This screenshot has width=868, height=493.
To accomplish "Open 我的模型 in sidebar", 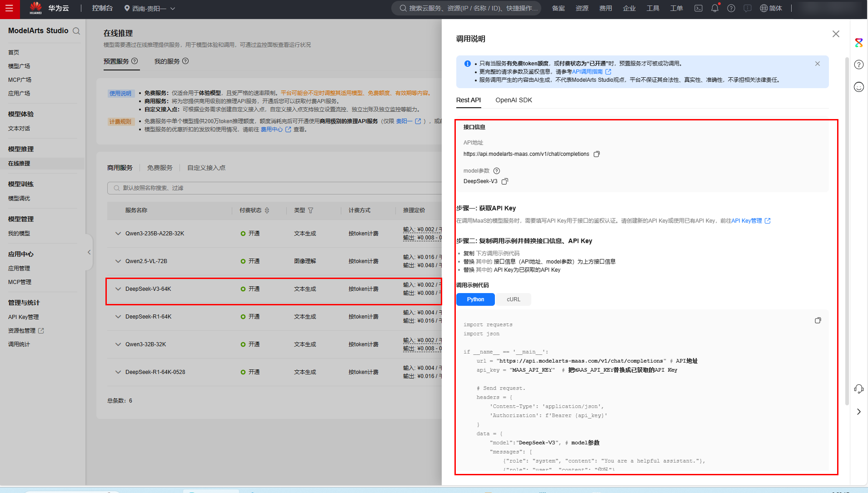I will [19, 234].
